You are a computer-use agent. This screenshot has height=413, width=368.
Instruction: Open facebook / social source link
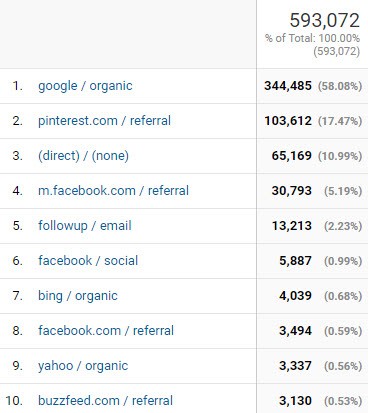click(88, 261)
